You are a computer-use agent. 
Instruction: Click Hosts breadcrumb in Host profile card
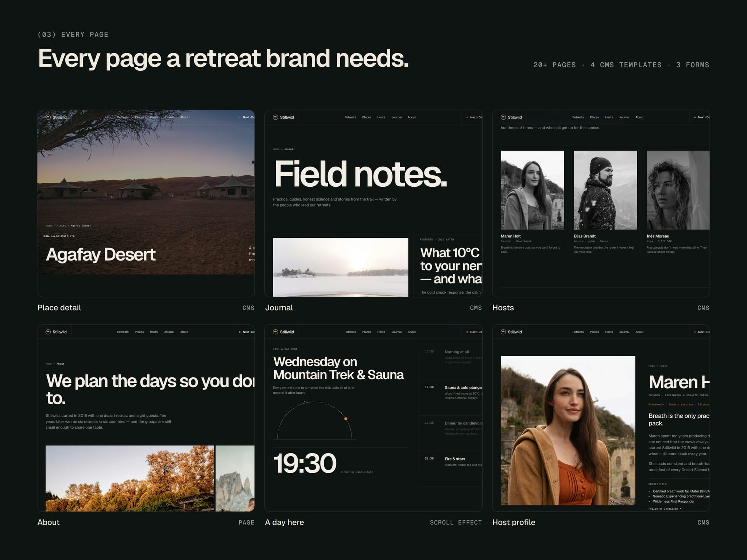pyautogui.click(x=663, y=366)
